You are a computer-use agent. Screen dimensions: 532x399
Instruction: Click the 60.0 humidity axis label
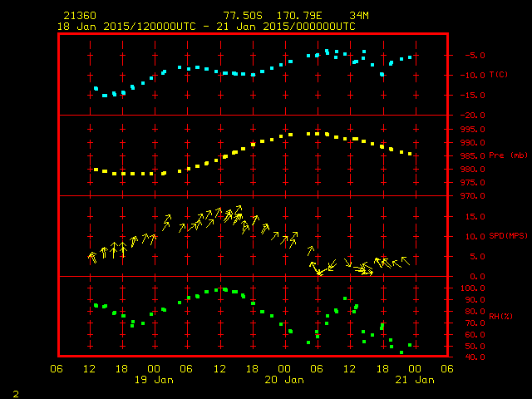tap(475, 335)
